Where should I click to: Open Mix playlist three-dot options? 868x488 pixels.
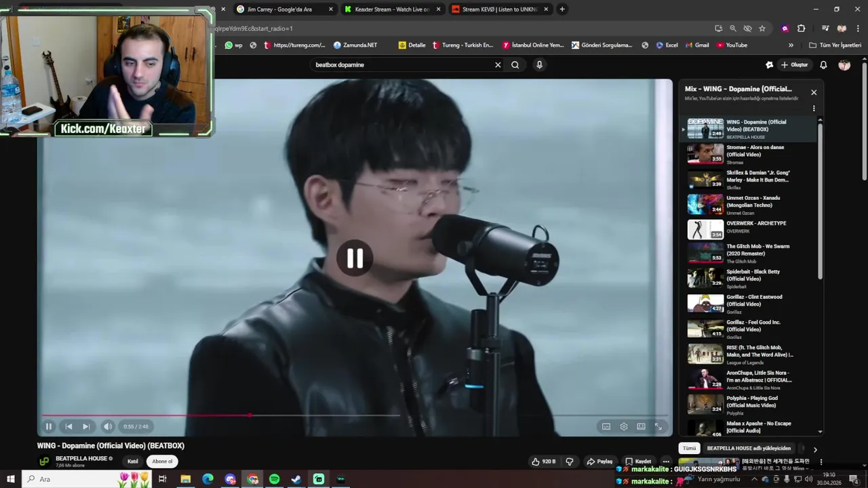[814, 108]
